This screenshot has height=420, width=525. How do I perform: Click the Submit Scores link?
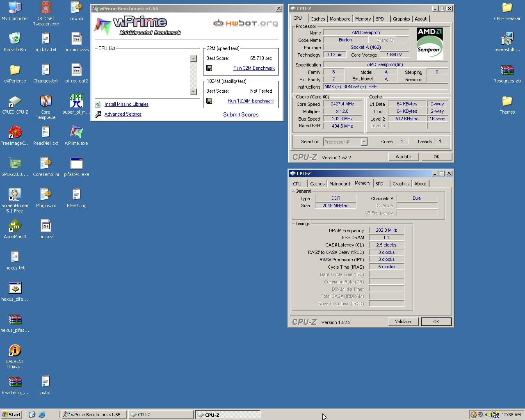pos(241,114)
